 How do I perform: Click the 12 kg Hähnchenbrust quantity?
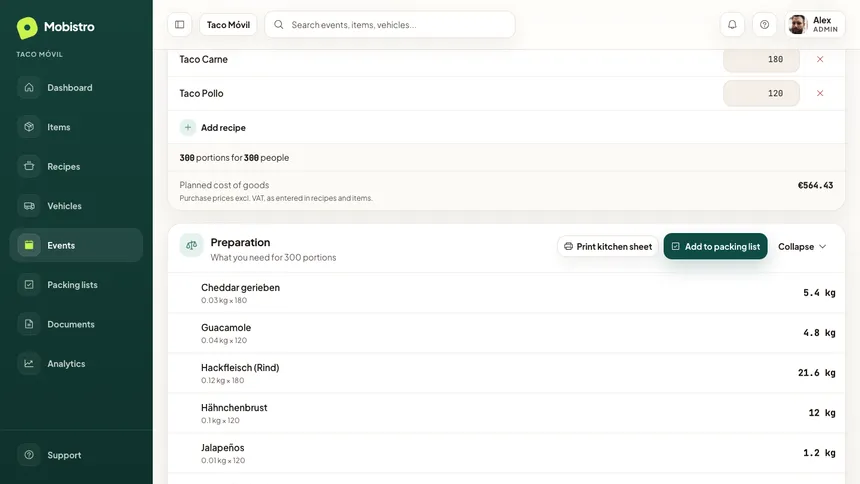click(x=822, y=413)
